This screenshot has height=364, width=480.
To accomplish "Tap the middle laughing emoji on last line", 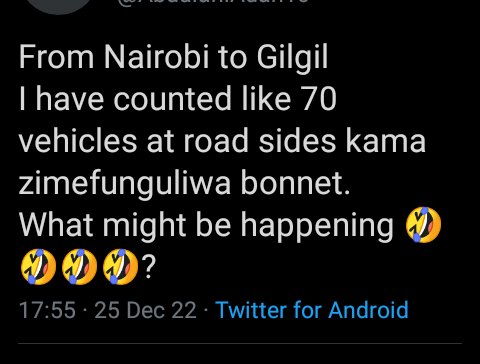I will tap(79, 267).
